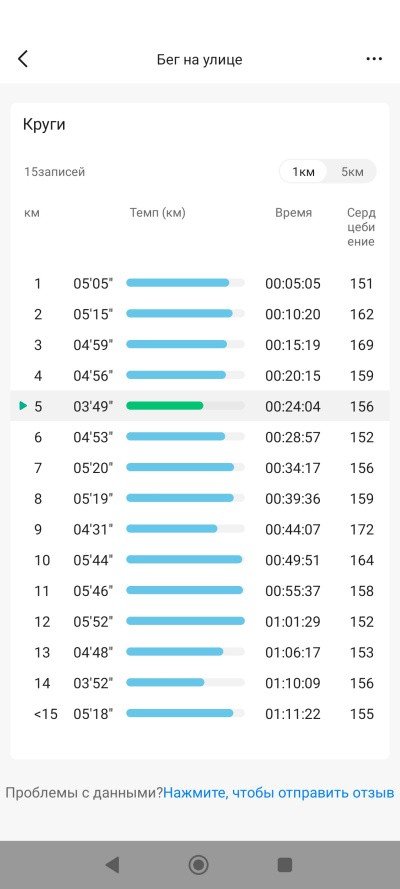Viewport: 400px width, 889px height.
Task: Tap Android recent apps square
Action: (x=284, y=865)
